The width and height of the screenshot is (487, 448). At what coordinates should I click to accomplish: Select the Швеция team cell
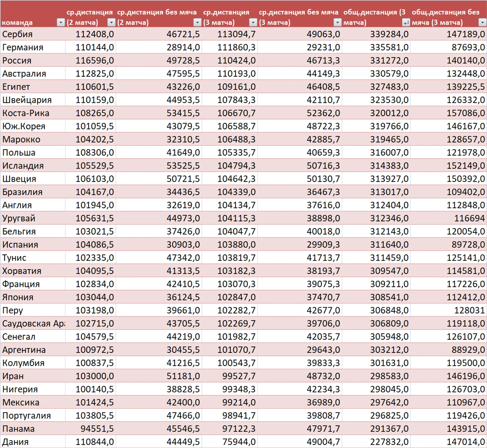pyautogui.click(x=33, y=179)
